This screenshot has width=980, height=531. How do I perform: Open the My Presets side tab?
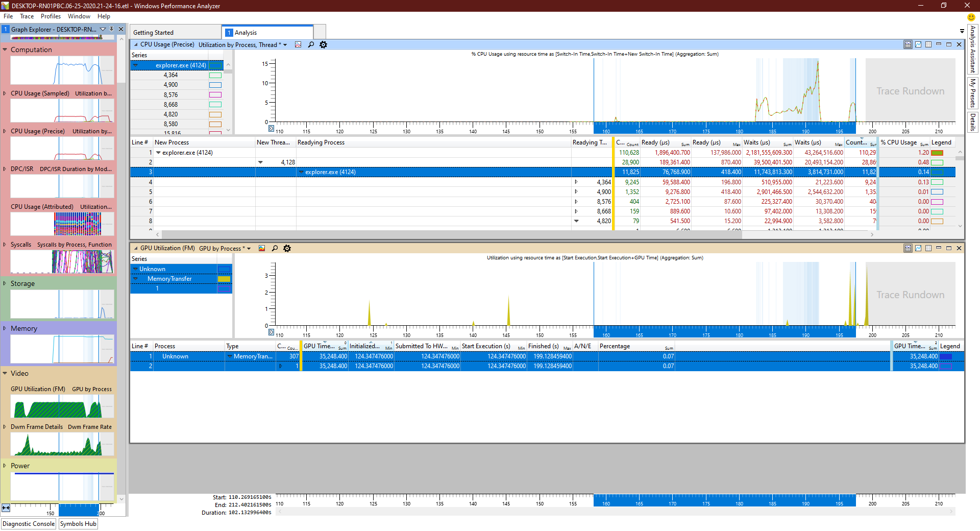pos(973,92)
